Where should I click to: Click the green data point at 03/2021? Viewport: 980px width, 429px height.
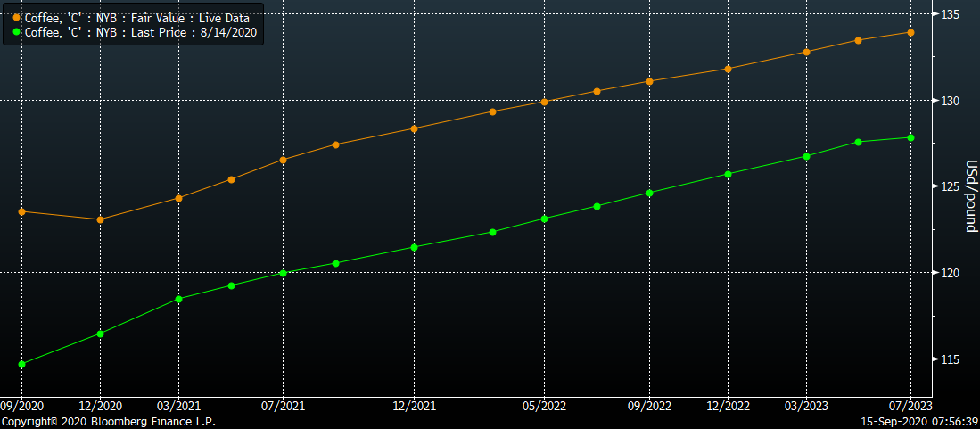click(178, 299)
